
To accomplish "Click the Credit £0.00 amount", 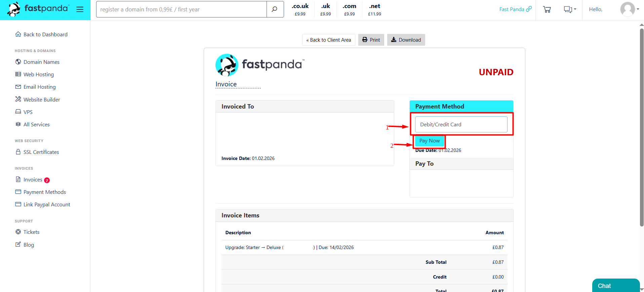I will click(x=498, y=277).
